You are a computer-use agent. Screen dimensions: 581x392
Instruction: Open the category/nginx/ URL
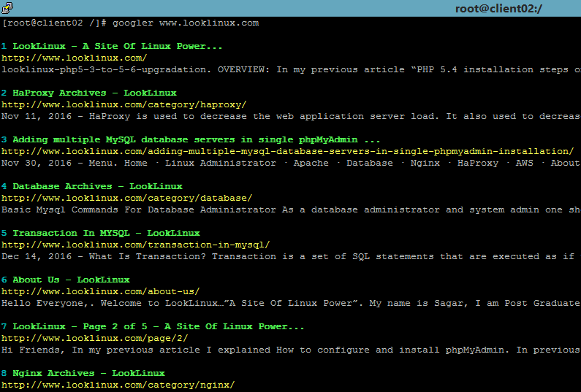point(118,384)
